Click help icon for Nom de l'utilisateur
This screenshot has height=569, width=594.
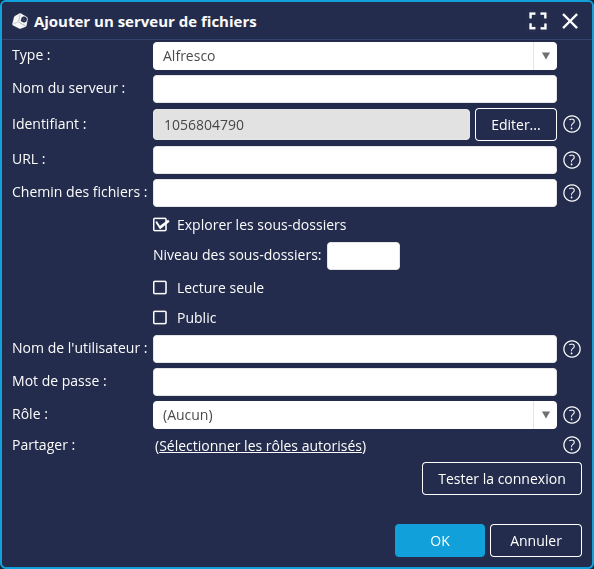[x=571, y=349]
